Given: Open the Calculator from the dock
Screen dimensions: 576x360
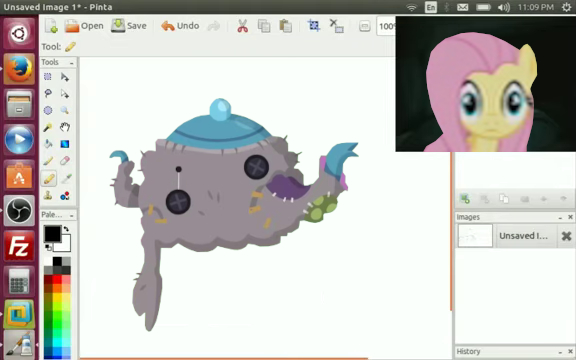Looking at the screenshot, I should coord(19,281).
